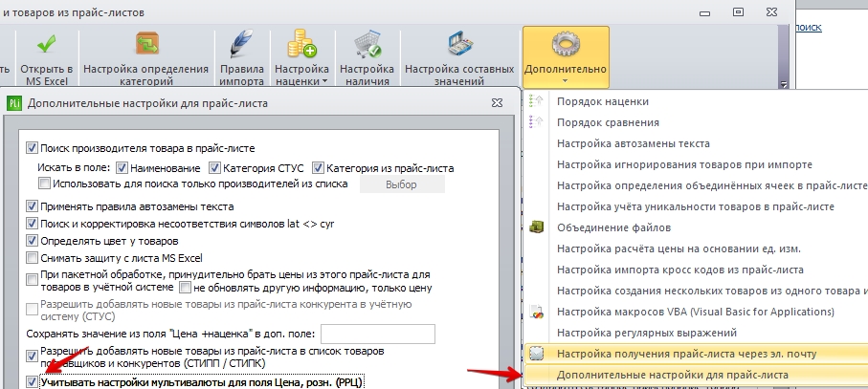Image resolution: width=868 pixels, height=389 pixels.
Task: Open Правила импорта feather icon
Action: click(x=241, y=44)
